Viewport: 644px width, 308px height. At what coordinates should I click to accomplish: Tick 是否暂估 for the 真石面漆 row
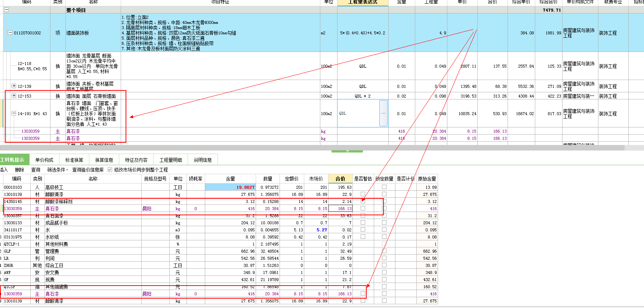pos(363,215)
